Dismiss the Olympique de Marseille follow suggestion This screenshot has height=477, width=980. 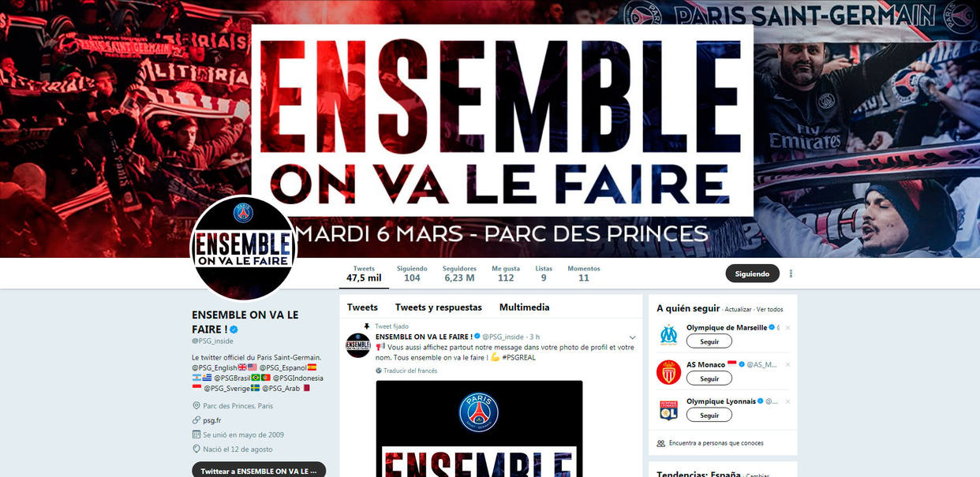point(787,327)
